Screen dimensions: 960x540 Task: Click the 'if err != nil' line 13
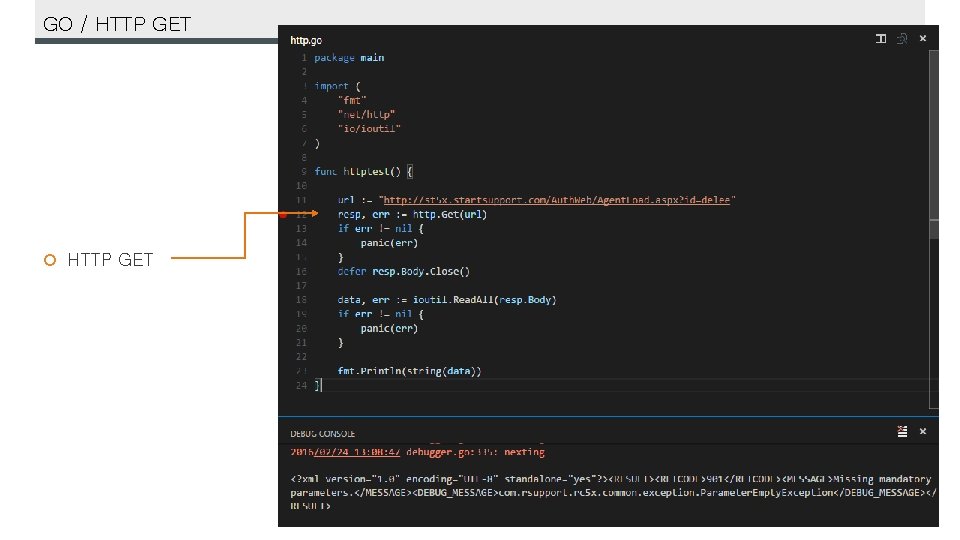(380, 228)
